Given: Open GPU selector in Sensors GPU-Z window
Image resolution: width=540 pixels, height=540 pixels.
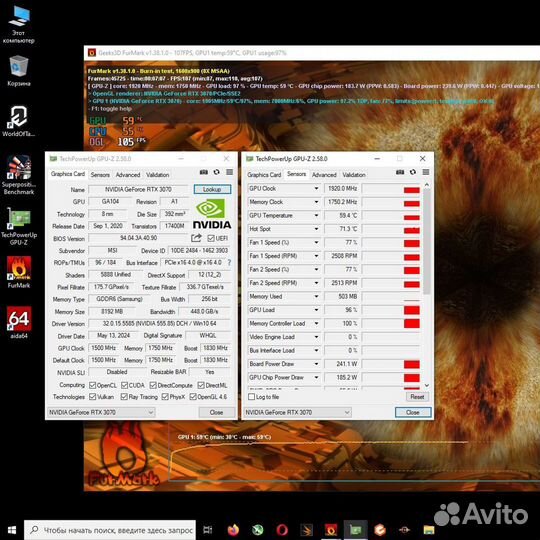Looking at the screenshot, I should point(298,412).
